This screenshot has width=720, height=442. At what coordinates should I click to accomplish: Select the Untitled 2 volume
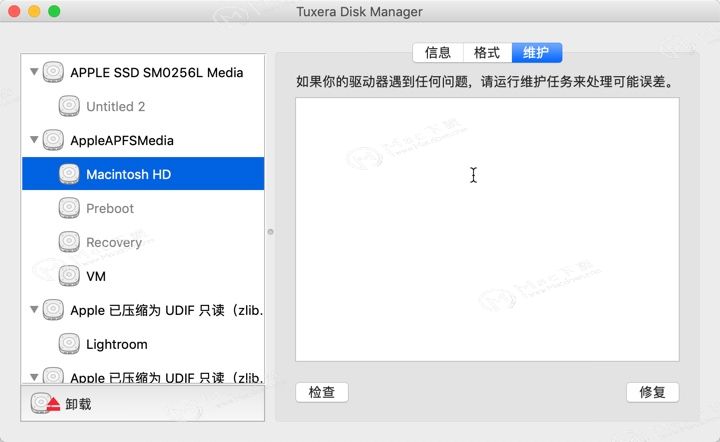point(143,106)
